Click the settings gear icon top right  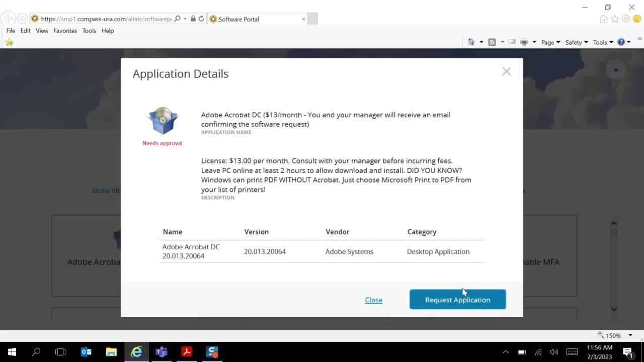626,19
